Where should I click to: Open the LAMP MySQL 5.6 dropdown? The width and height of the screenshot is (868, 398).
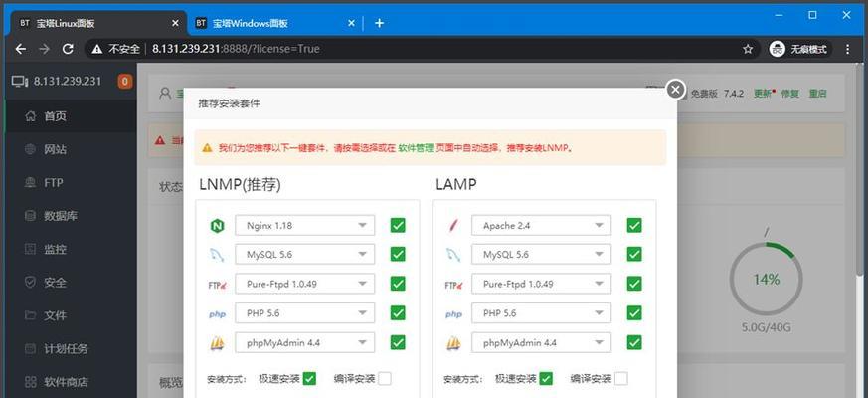click(542, 255)
